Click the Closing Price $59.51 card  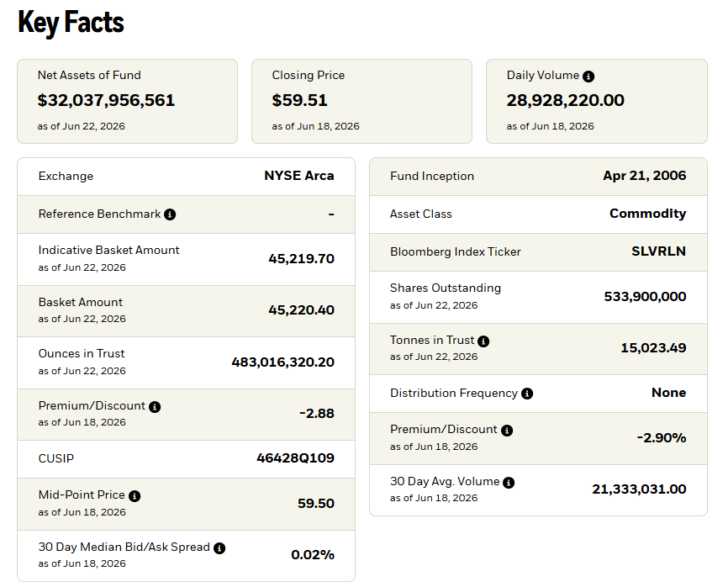click(x=361, y=101)
